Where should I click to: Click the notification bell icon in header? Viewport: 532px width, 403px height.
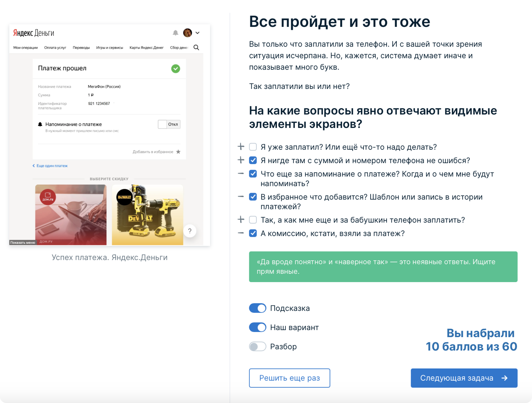click(x=176, y=33)
